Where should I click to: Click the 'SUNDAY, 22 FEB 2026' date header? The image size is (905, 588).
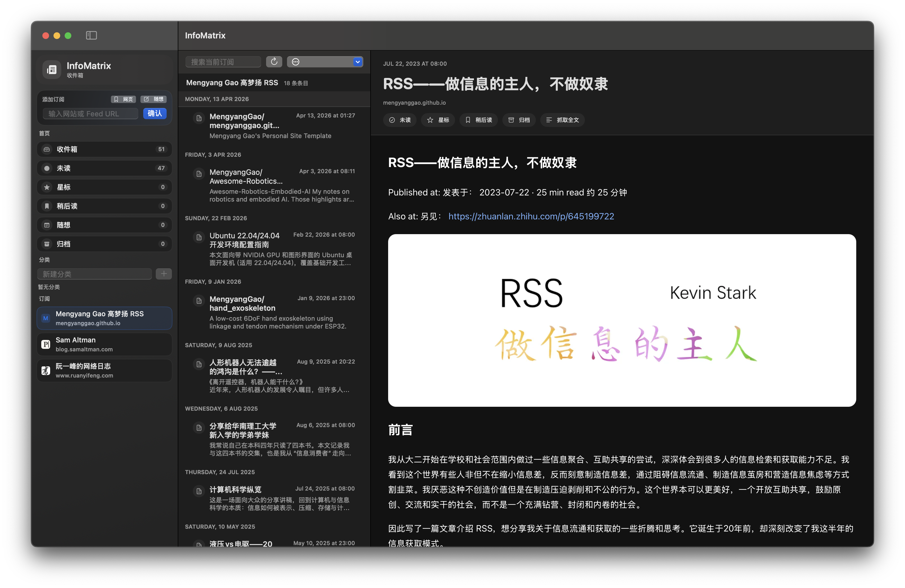216,218
